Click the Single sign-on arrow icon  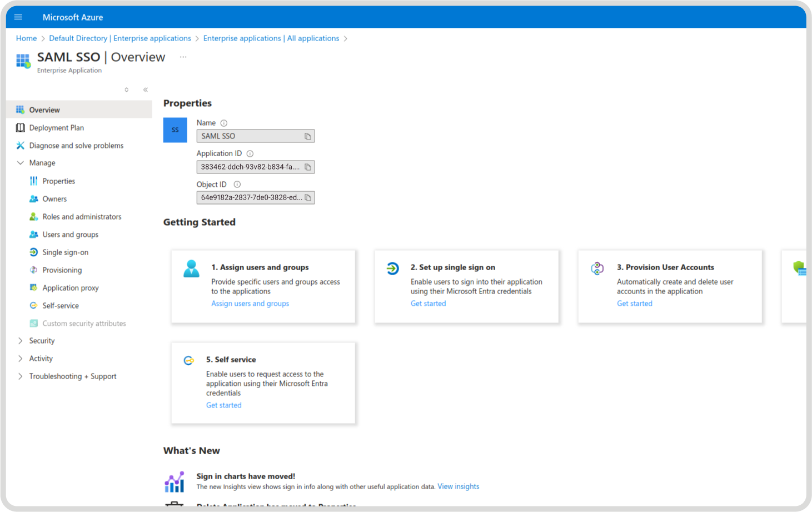[x=34, y=252]
